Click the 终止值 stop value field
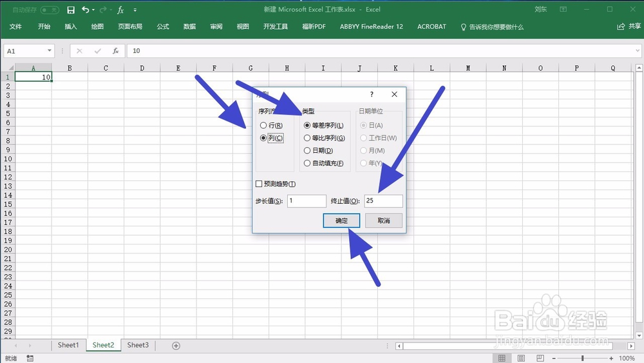This screenshot has width=644, height=363. click(x=383, y=201)
